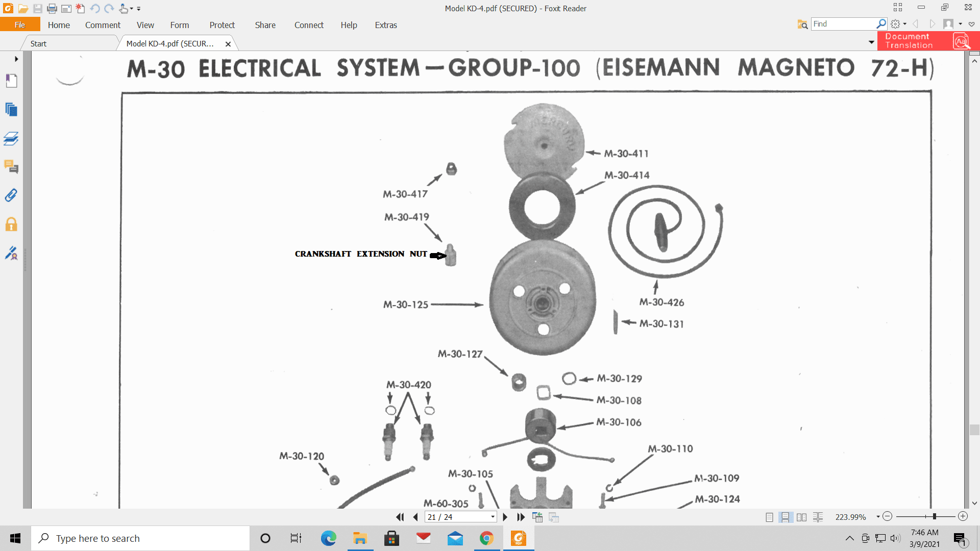Select Continuous page view mode
Screen dimensions: 980x551
pyautogui.click(x=786, y=517)
